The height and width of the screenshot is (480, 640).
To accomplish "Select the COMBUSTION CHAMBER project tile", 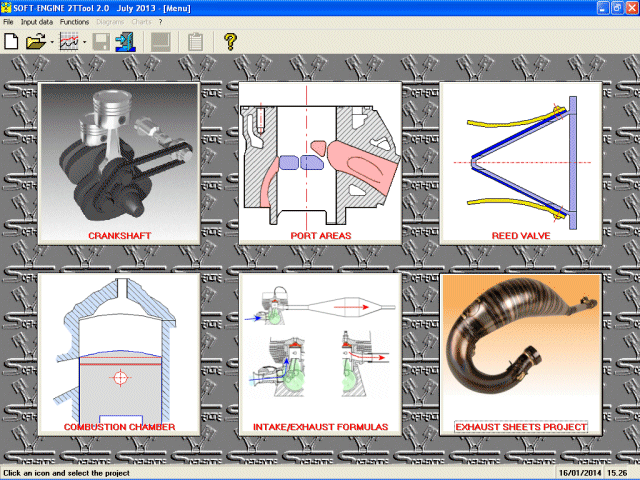I will pyautogui.click(x=119, y=355).
